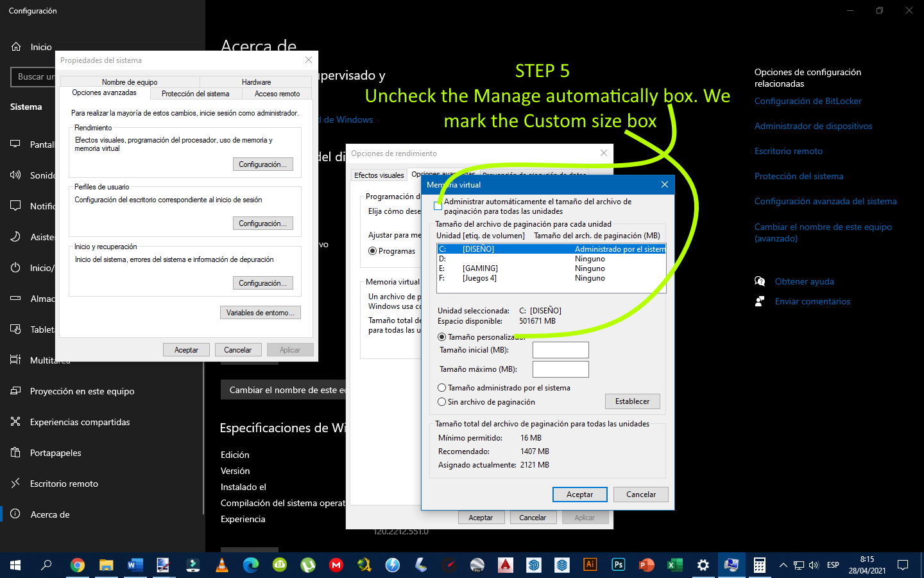Viewport: 924px width, 578px height.
Task: Open Microsoft Word from taskbar
Action: click(135, 565)
